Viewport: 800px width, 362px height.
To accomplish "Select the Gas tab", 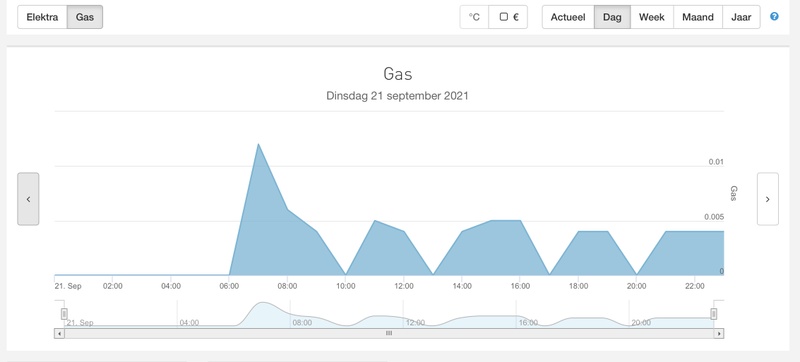I will (x=85, y=17).
